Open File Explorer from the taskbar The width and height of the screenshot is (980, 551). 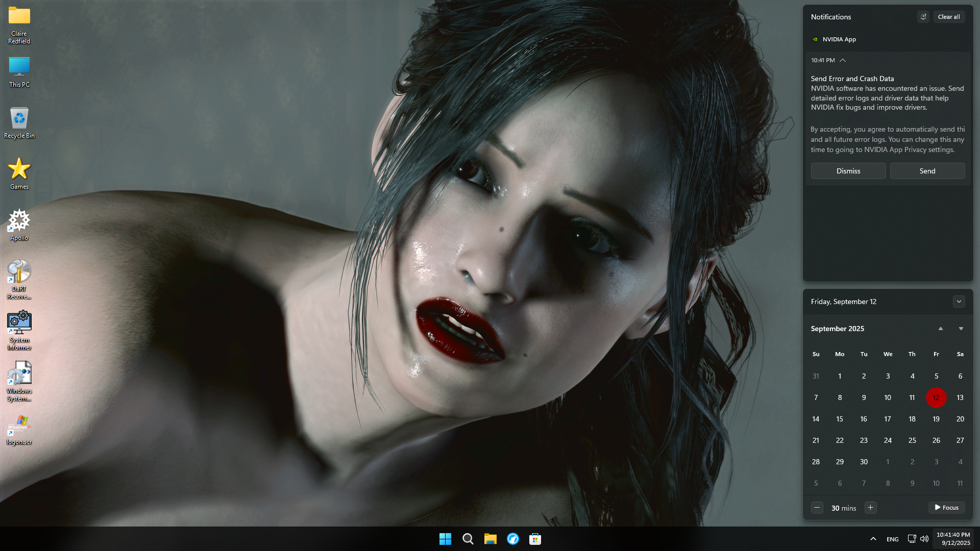coord(490,539)
